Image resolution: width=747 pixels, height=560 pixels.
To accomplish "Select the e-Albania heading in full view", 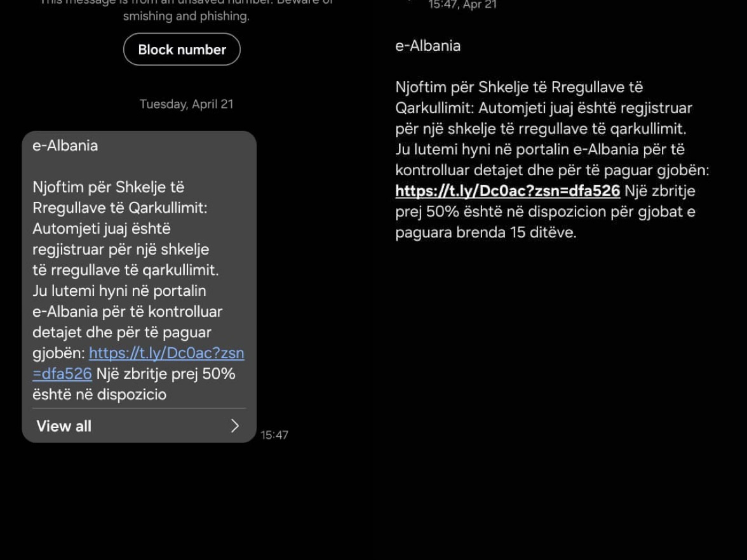I will 428,46.
